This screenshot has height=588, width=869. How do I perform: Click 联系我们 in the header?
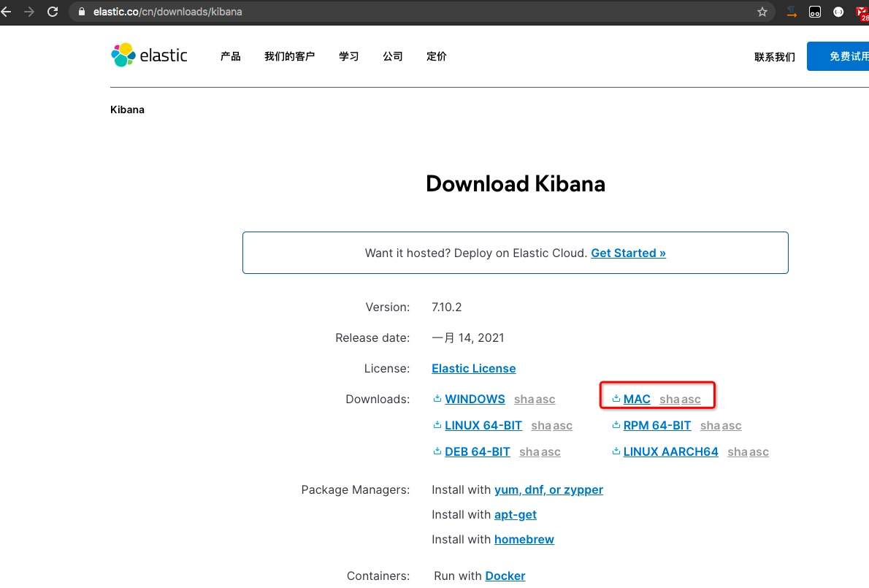(775, 56)
